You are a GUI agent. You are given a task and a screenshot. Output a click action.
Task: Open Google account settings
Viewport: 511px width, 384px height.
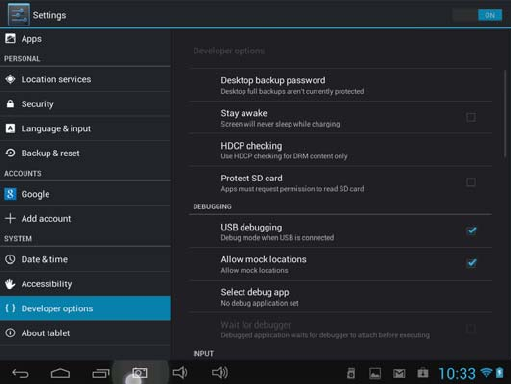(85, 194)
